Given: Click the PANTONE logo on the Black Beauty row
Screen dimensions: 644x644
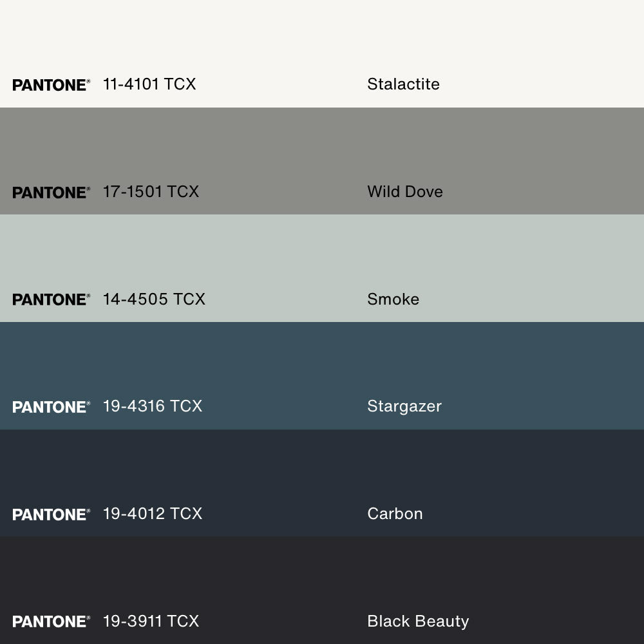Looking at the screenshot, I should [x=51, y=621].
